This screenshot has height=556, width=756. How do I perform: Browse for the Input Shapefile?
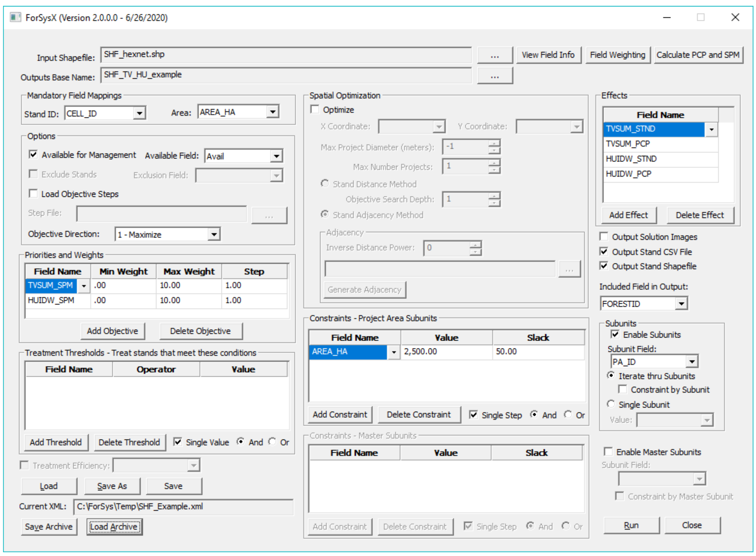pyautogui.click(x=495, y=55)
